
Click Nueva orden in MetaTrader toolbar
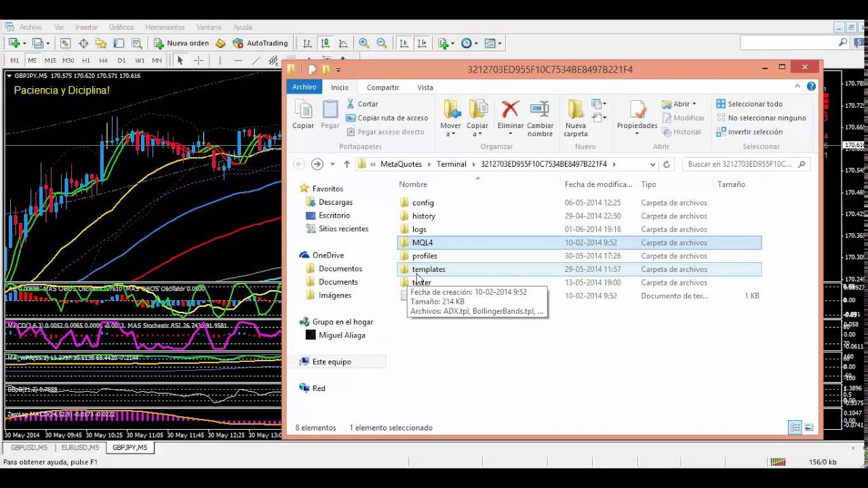click(181, 43)
